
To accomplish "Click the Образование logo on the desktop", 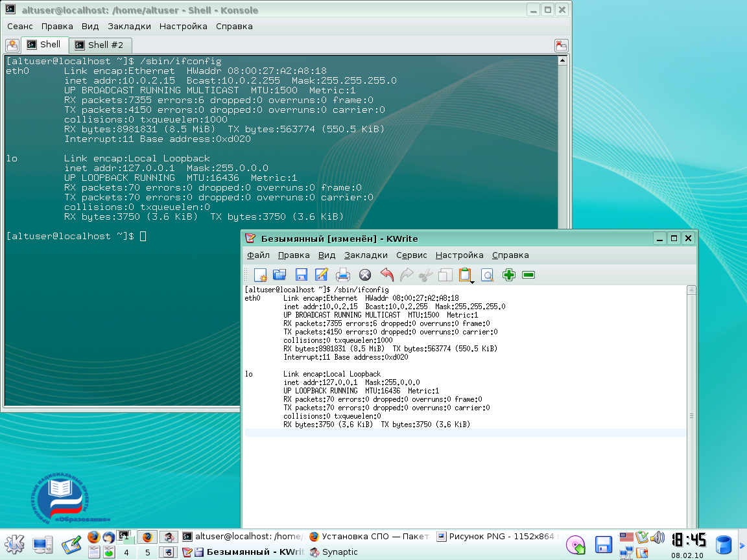I will (69, 498).
